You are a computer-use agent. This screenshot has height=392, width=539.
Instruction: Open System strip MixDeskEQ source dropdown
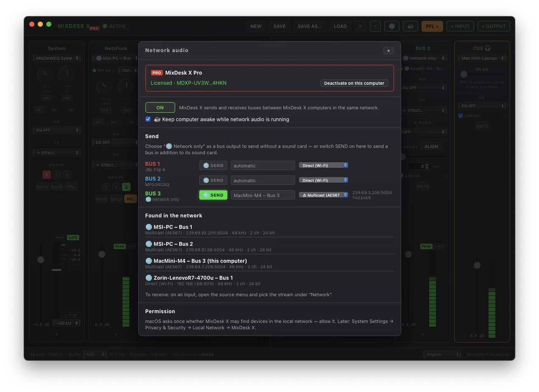[x=57, y=58]
